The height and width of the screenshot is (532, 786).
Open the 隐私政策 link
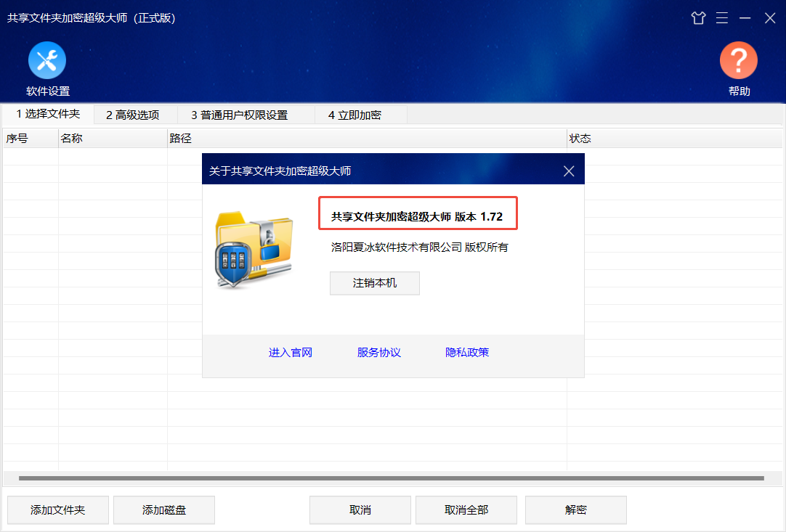point(467,352)
